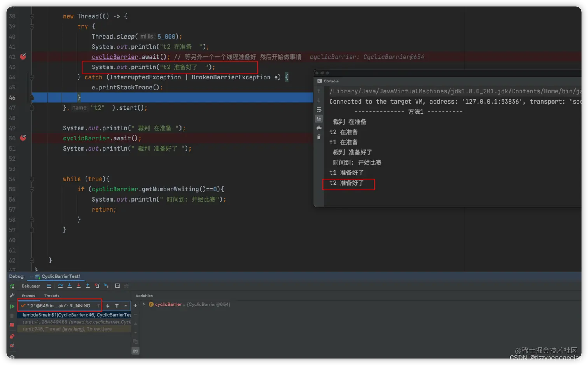Click Show Execution Point icon
This screenshot has width=588, height=365.
(x=49, y=286)
